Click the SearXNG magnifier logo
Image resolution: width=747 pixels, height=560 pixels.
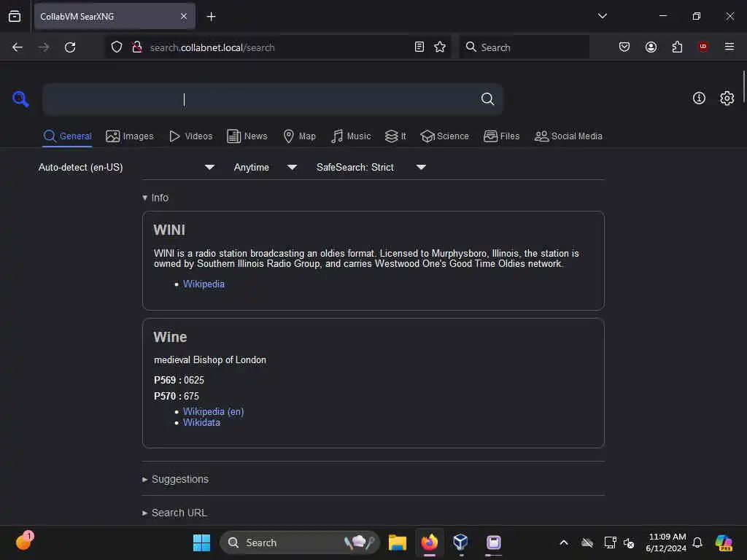(20, 99)
